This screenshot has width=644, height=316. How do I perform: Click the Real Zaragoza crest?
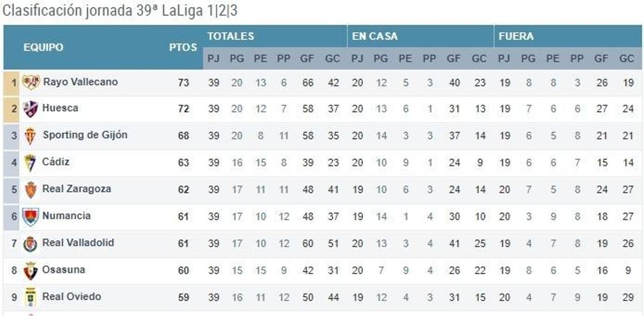(x=31, y=190)
